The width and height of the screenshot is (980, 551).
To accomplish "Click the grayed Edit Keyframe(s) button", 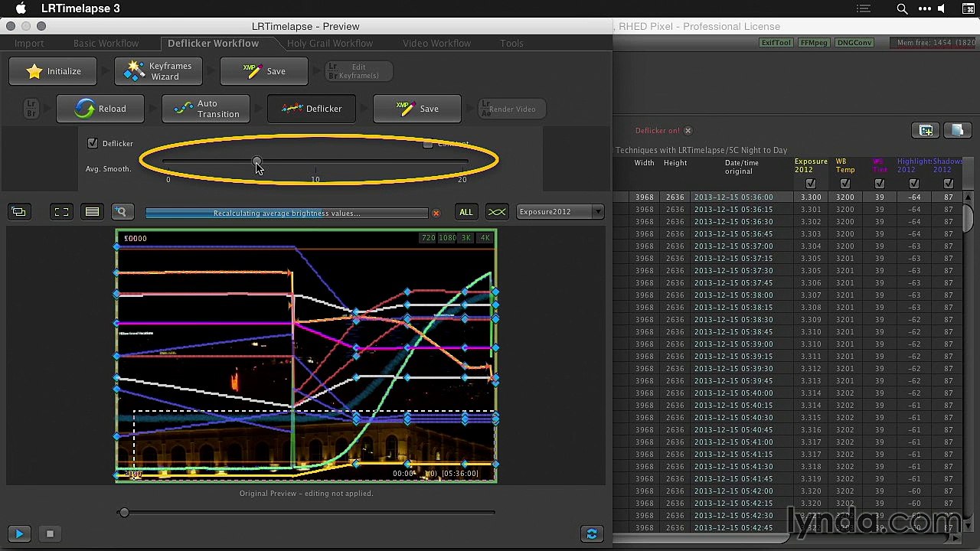I will (x=358, y=71).
